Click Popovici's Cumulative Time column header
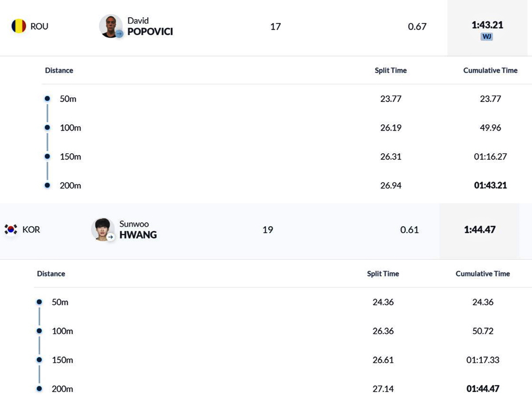Image resolution: width=532 pixels, height=400 pixels. [490, 70]
